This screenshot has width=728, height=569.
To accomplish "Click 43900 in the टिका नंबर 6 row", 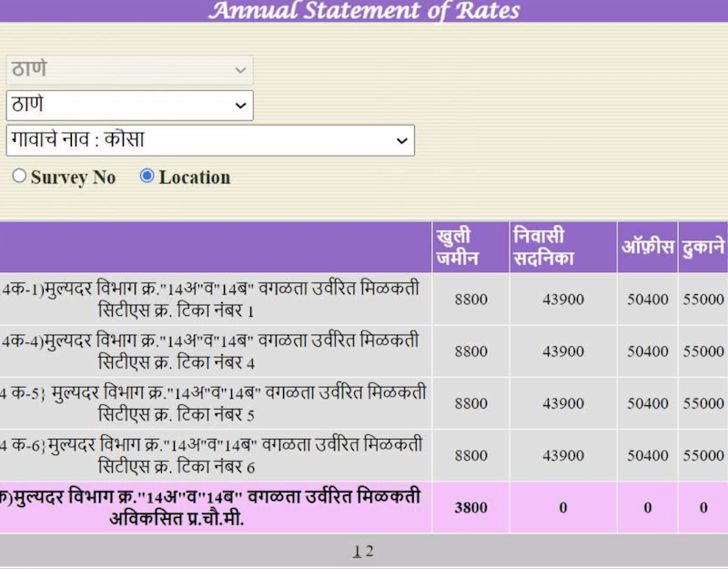I will click(x=563, y=456).
